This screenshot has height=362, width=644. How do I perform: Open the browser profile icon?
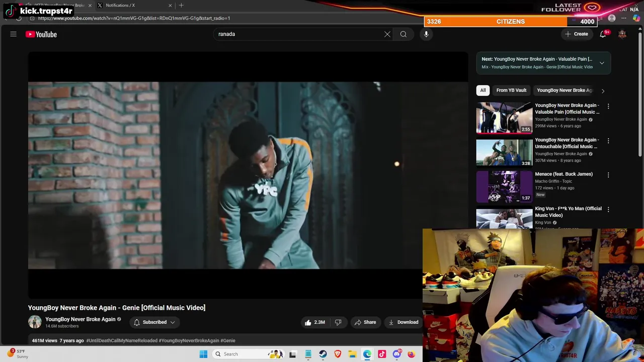tap(611, 19)
